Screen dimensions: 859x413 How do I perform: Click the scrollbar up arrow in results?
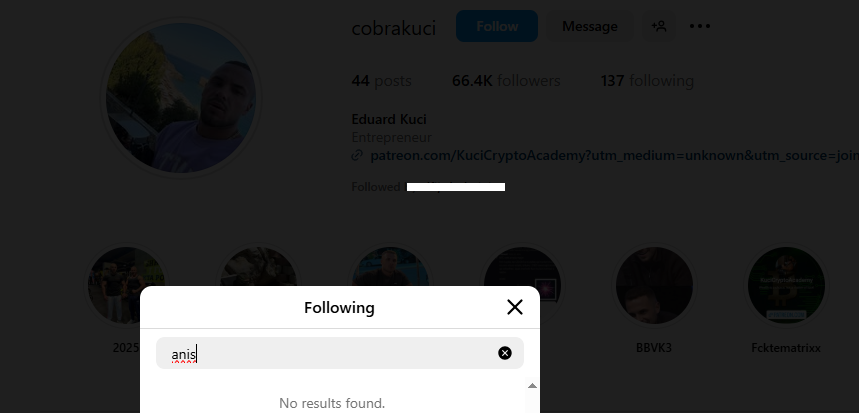point(532,386)
